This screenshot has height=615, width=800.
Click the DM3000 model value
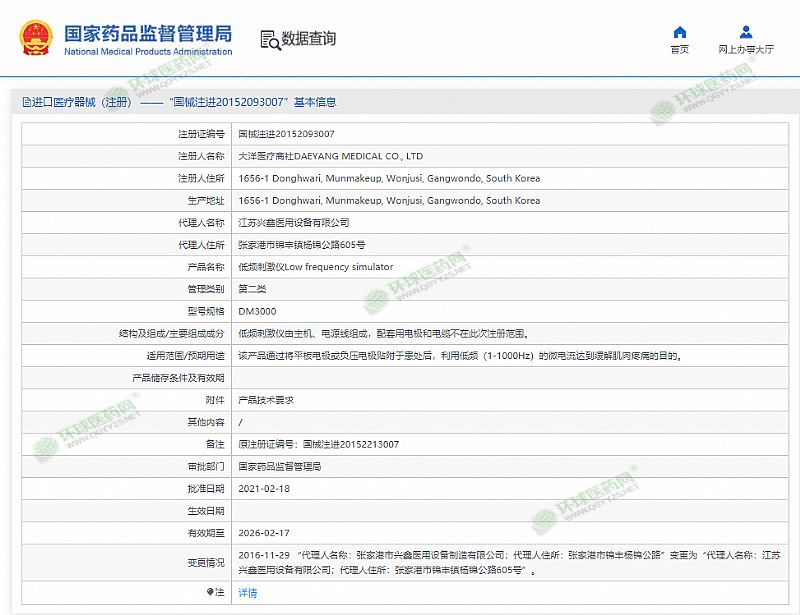pos(257,311)
